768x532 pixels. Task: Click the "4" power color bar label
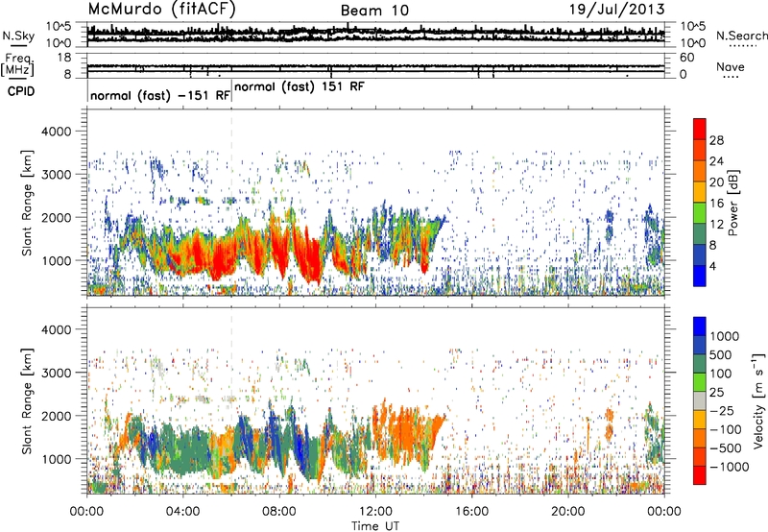pyautogui.click(x=713, y=267)
